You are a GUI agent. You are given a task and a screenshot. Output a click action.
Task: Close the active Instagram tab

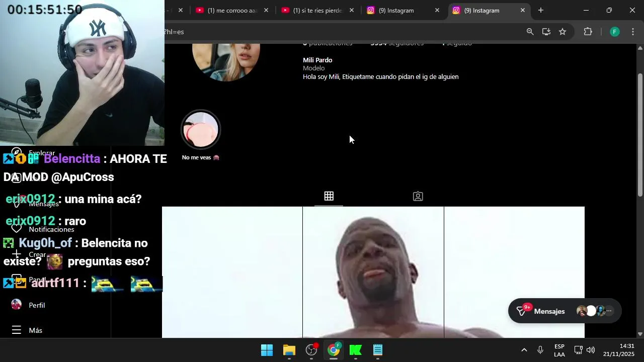pyautogui.click(x=523, y=11)
